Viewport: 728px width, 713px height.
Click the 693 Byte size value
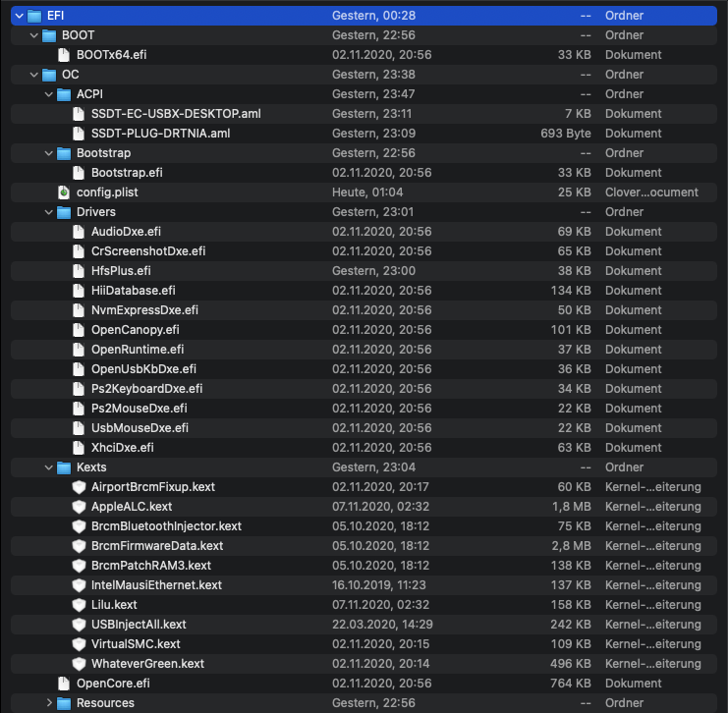tap(566, 134)
